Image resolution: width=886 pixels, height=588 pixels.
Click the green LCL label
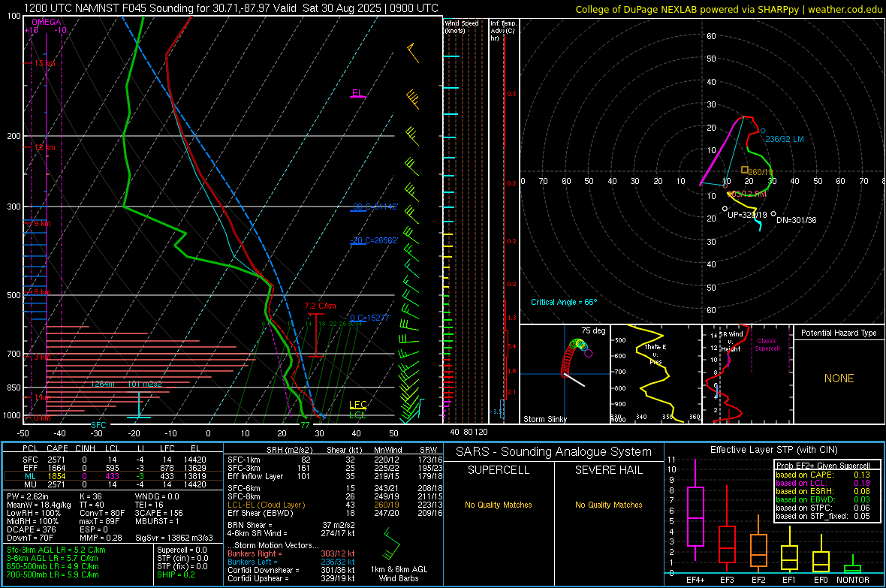click(x=358, y=415)
